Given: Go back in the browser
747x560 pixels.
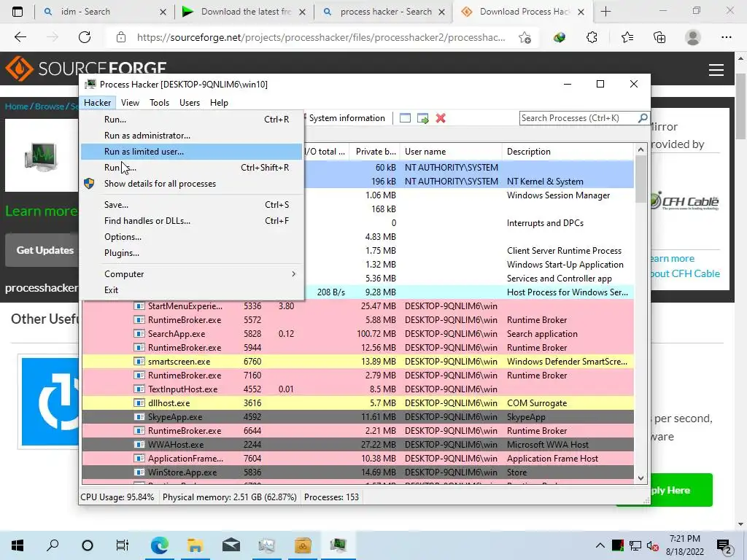Looking at the screenshot, I should tap(20, 37).
